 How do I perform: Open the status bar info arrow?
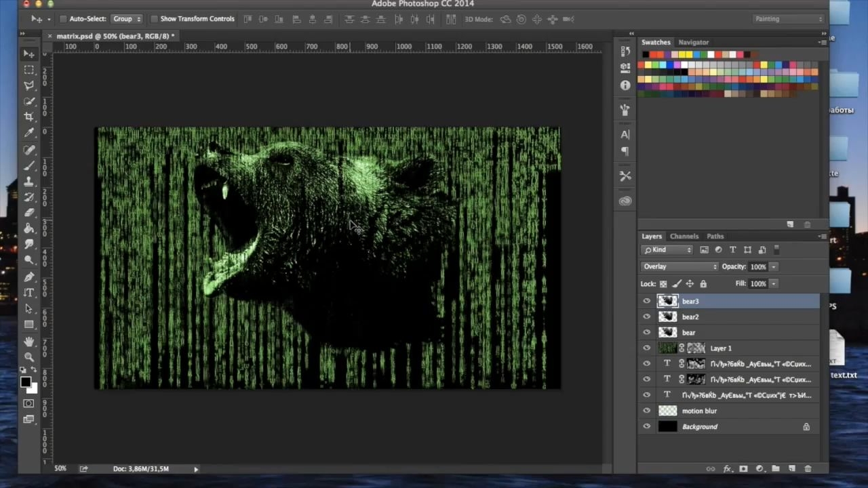coord(196,469)
